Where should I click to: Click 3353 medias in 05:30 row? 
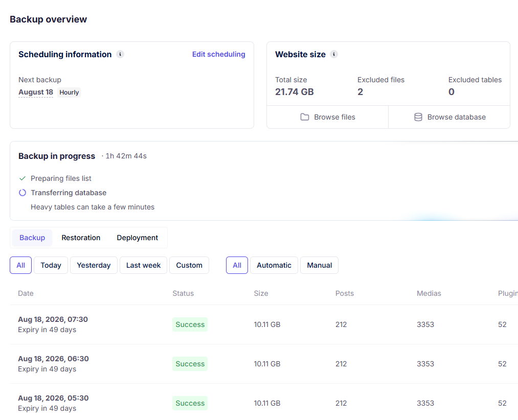425,403
